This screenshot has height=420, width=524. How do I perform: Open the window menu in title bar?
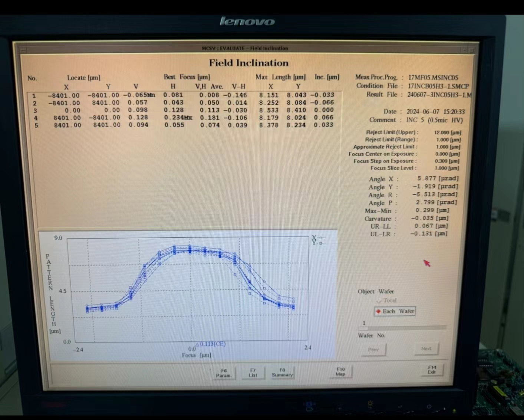point(23,49)
